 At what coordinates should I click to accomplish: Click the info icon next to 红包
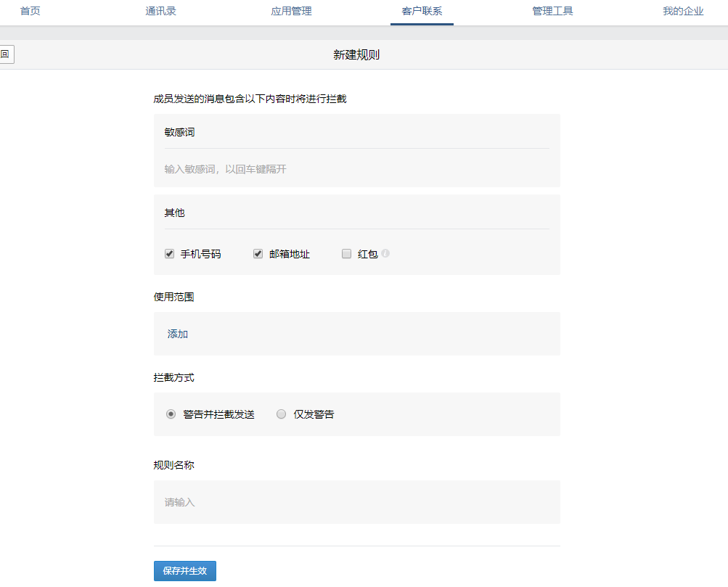385,253
